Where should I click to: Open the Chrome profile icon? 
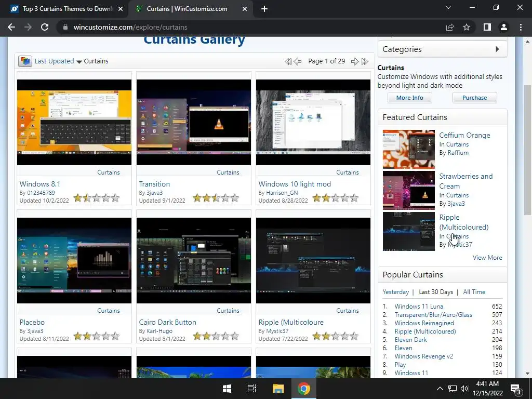coord(504,27)
